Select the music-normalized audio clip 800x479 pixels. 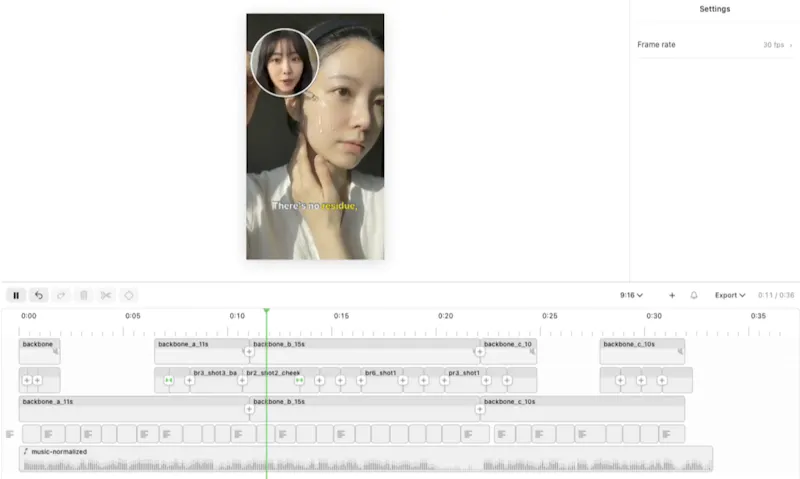coord(366,459)
